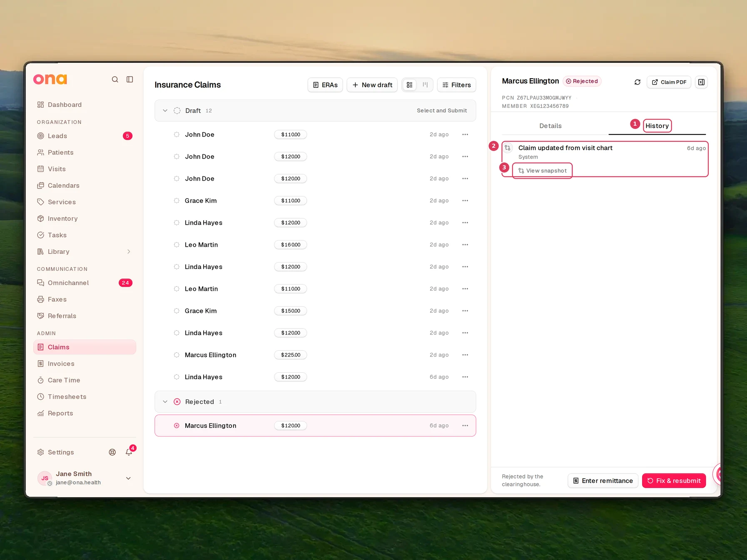Open more options for Leo Martin $160.00

465,245
